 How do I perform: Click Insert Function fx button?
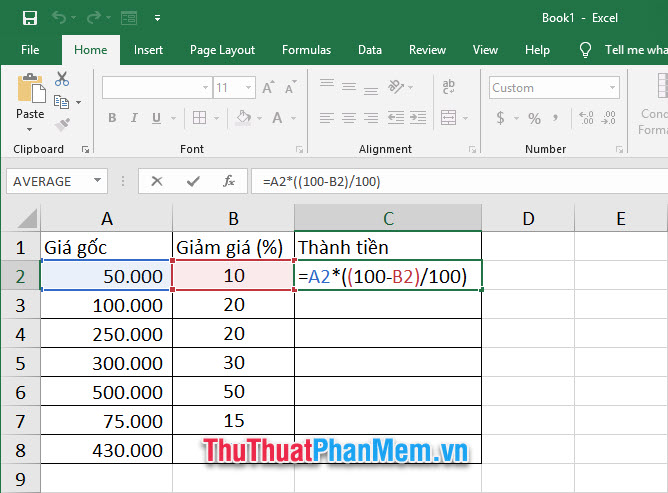tap(229, 181)
